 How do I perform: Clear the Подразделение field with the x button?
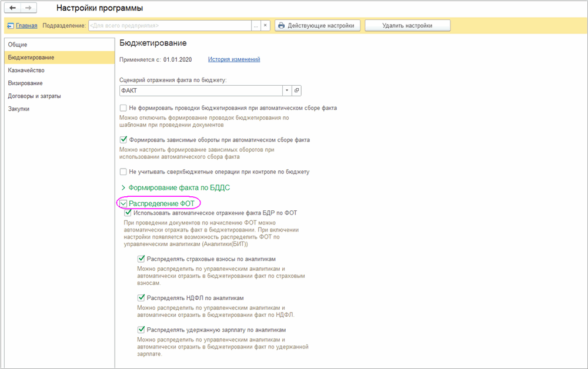coord(265,26)
